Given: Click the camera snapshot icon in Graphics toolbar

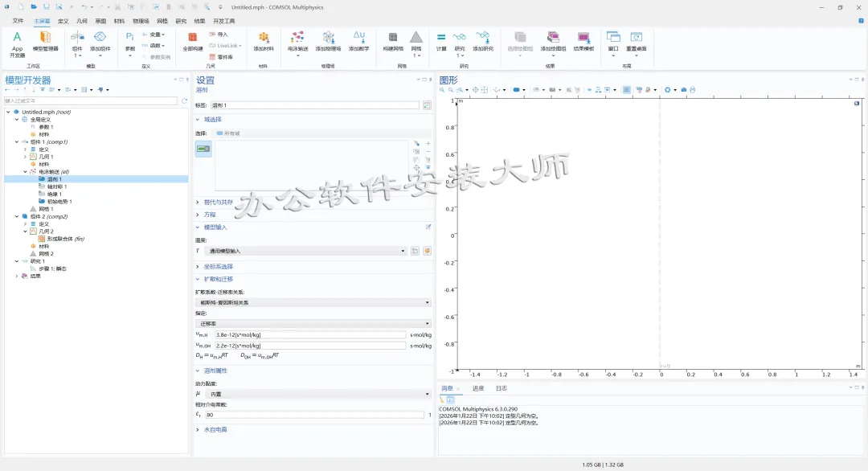Looking at the screenshot, I should click(684, 90).
